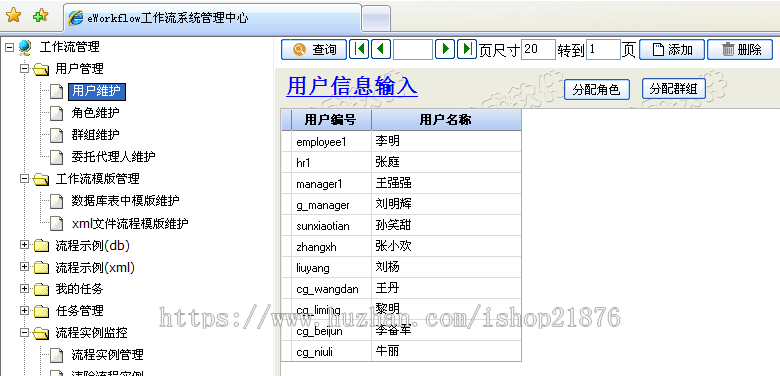Click the 删除 delete button
780x376 pixels.
coord(740,50)
